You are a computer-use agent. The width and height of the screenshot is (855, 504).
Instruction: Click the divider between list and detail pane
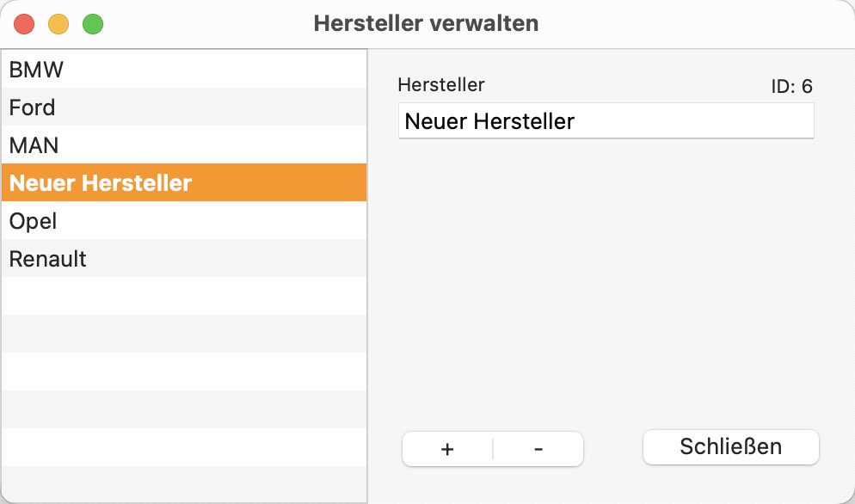coord(367,276)
